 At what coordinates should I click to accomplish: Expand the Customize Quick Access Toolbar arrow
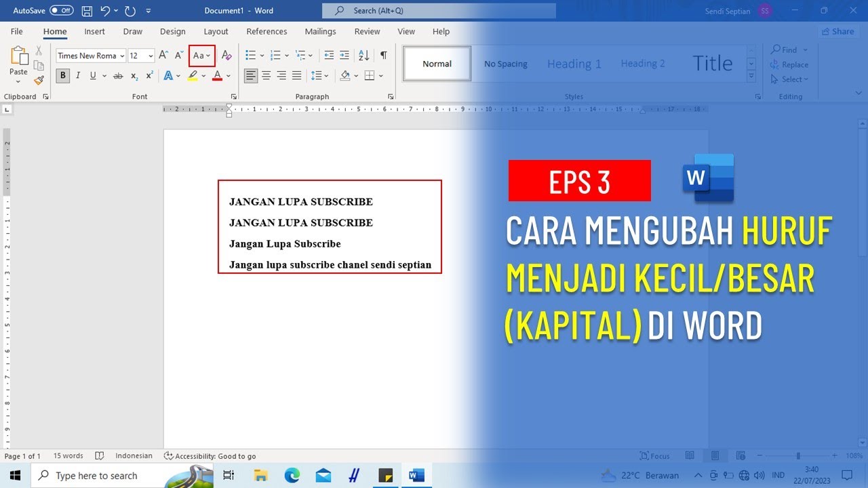(149, 11)
